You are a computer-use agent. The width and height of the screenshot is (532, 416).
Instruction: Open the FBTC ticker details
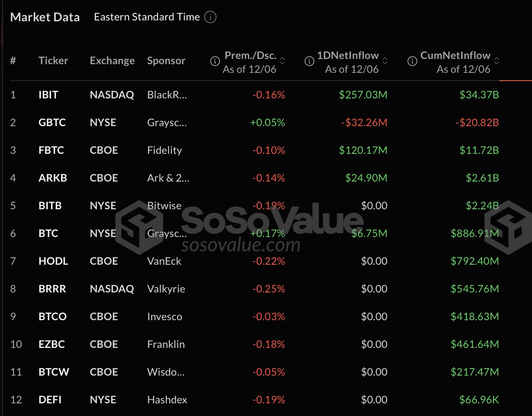[x=51, y=150]
